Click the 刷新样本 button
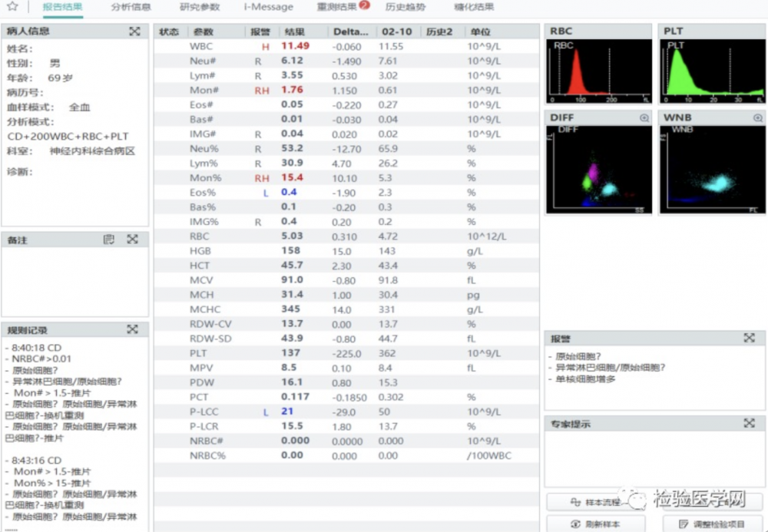This screenshot has height=532, width=768. click(x=595, y=524)
